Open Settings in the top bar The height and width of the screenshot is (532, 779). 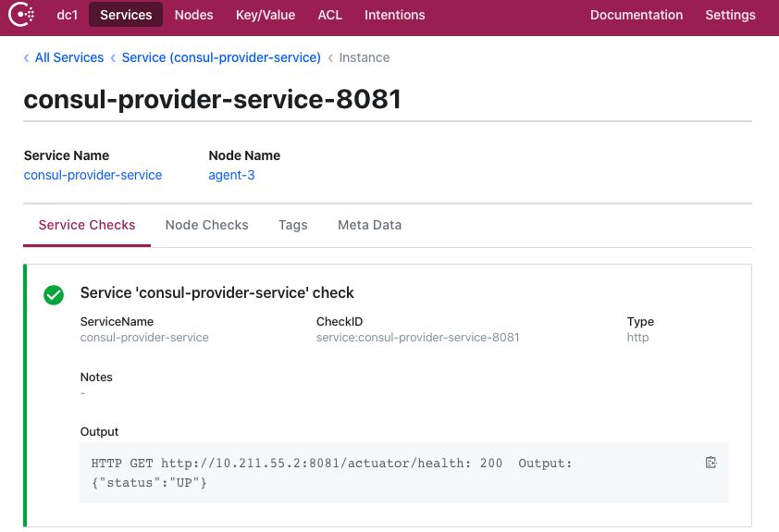click(x=730, y=15)
